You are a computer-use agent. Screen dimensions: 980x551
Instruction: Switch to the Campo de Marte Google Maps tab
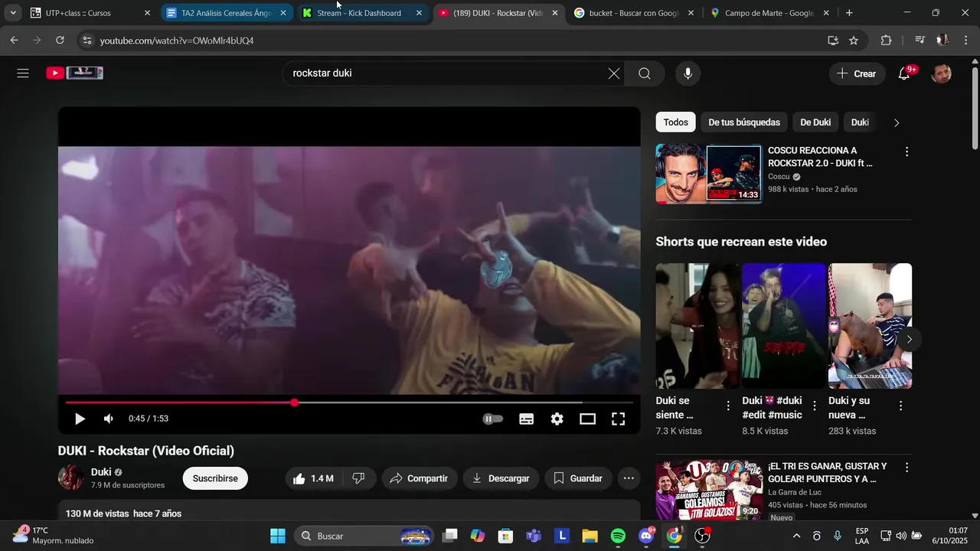(770, 13)
